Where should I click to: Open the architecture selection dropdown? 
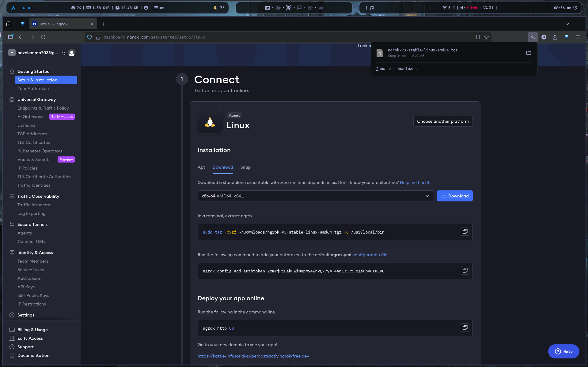(315, 196)
